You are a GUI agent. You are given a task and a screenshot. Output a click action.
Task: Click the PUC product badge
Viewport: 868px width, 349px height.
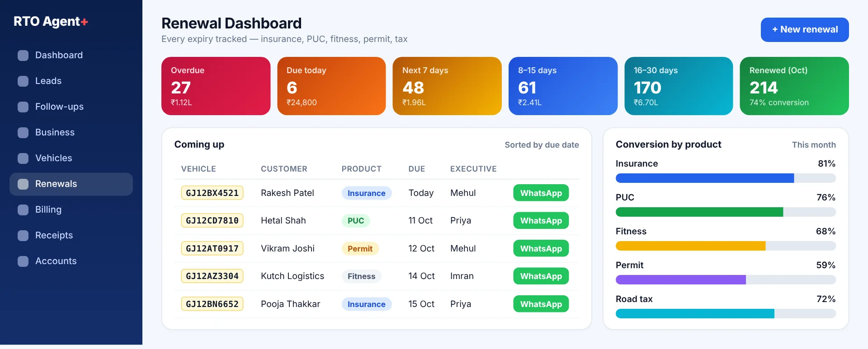[x=356, y=221]
